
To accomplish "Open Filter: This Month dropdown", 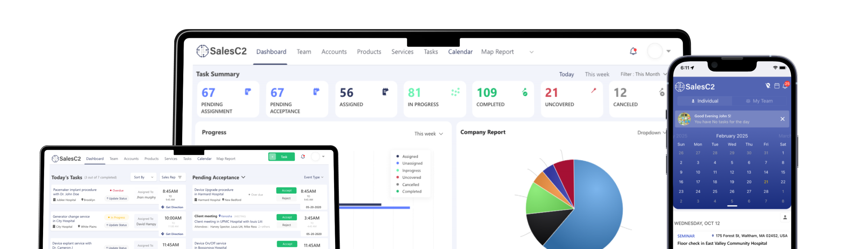I will [x=643, y=74].
